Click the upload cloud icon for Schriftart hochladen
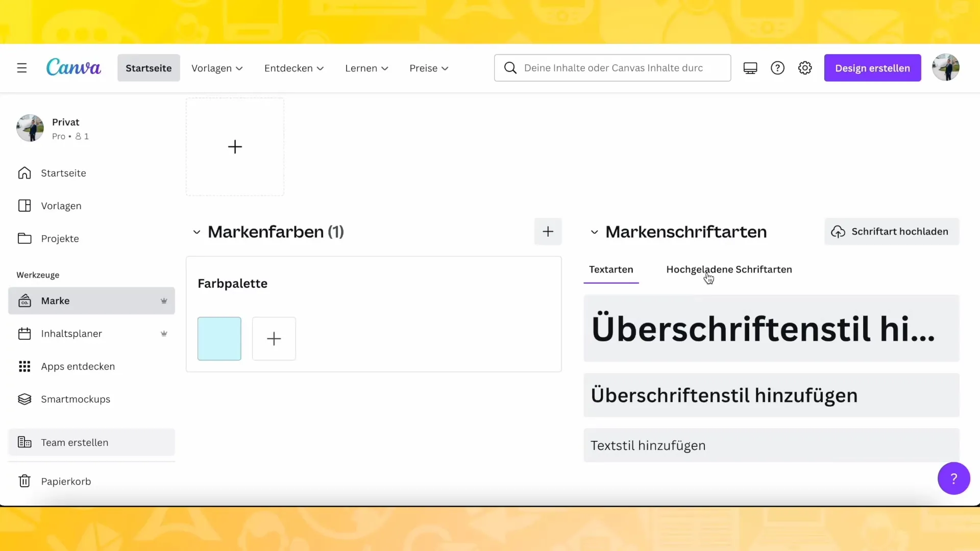The width and height of the screenshot is (980, 551). 838,232
